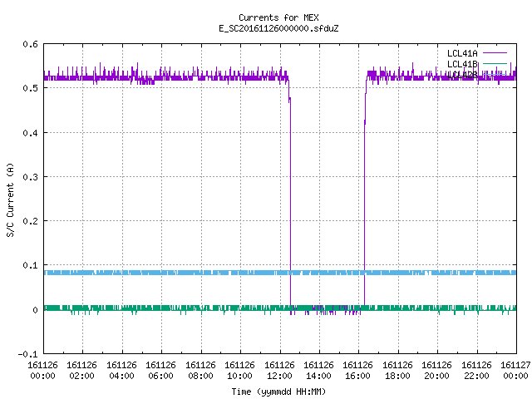The image size is (532, 399).
Task: Click the green LCL41B legend line sample
Action: pyautogui.click(x=495, y=63)
